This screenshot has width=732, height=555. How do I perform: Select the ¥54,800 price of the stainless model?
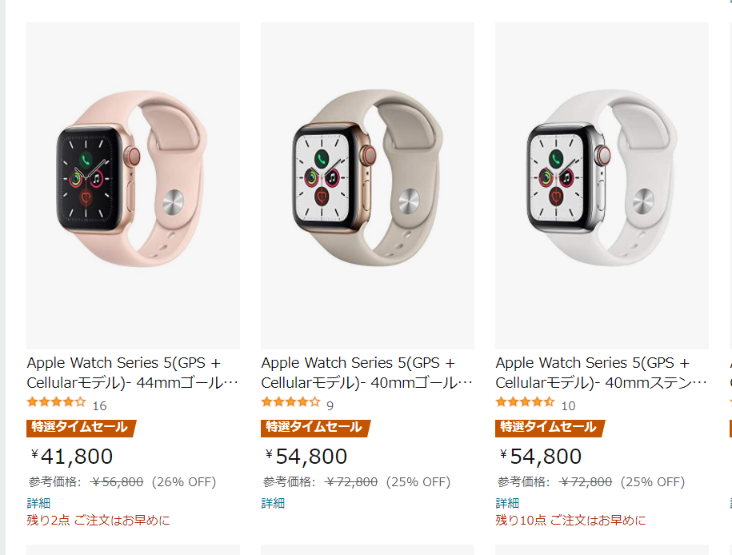(x=541, y=457)
